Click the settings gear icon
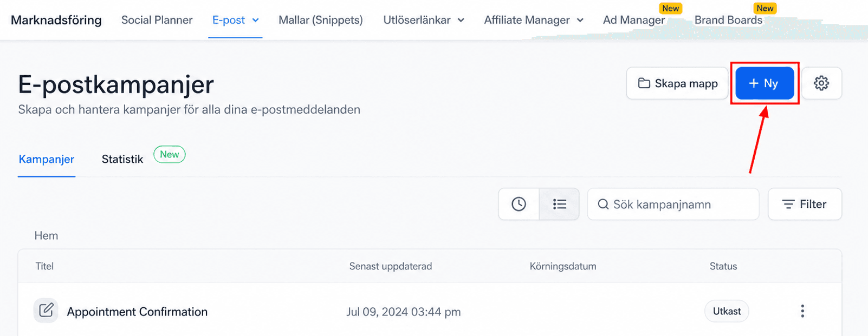868x336 pixels. click(x=821, y=83)
